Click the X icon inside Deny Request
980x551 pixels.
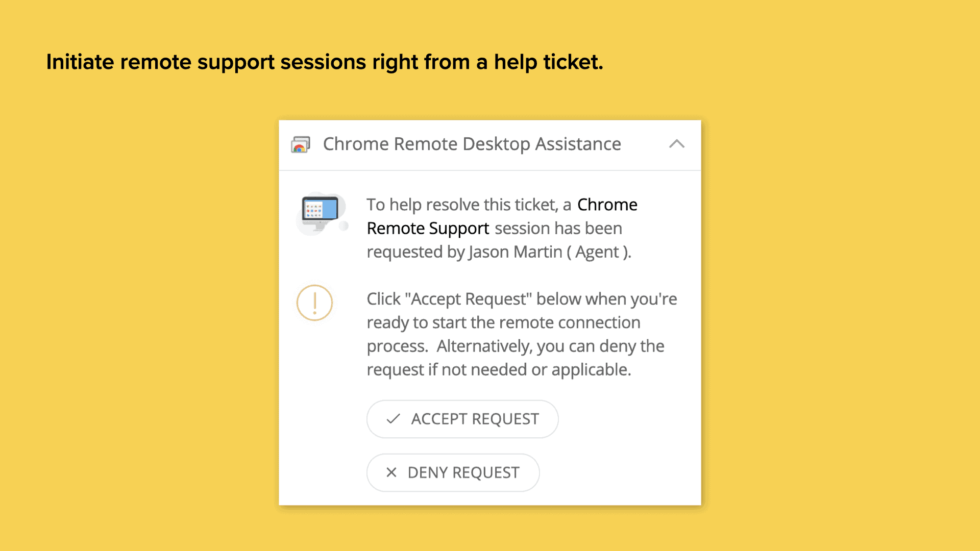tap(392, 472)
